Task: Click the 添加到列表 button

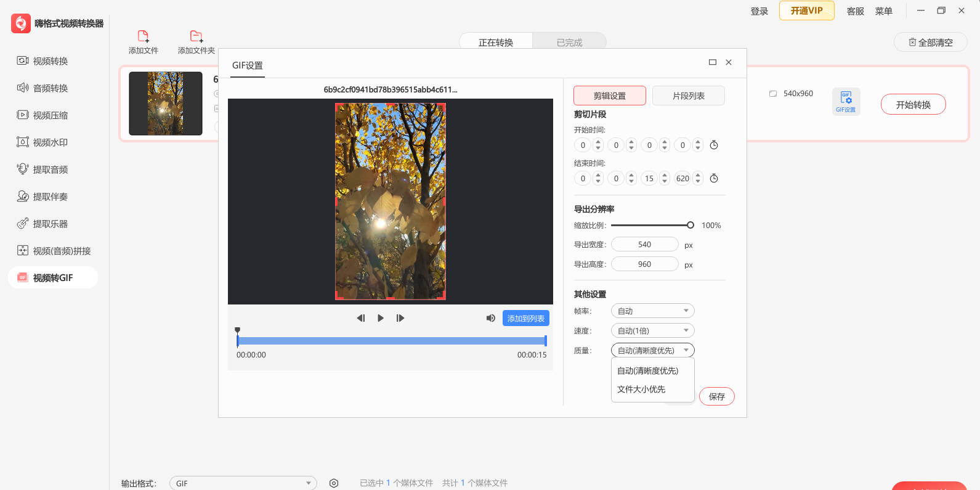Action: coord(525,318)
